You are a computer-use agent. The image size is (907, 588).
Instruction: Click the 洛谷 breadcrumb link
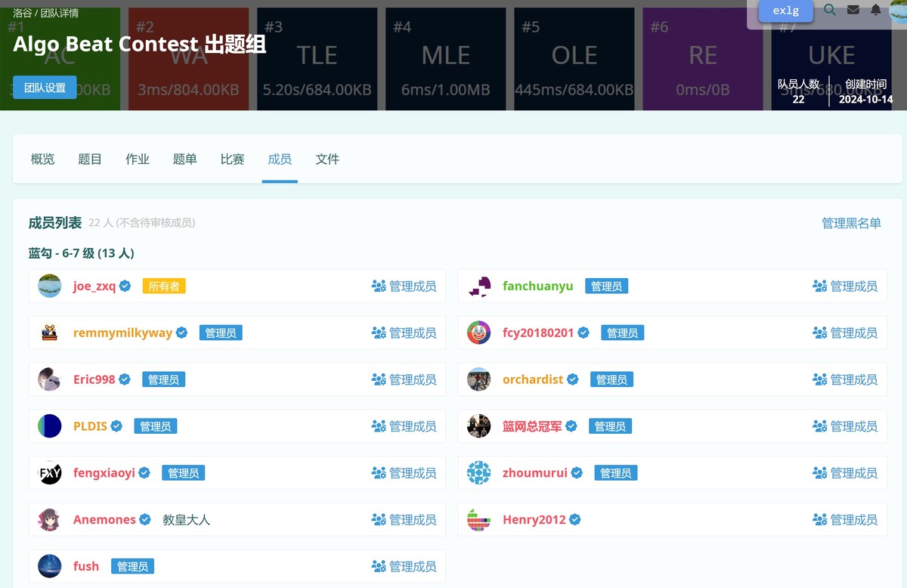coord(23,13)
